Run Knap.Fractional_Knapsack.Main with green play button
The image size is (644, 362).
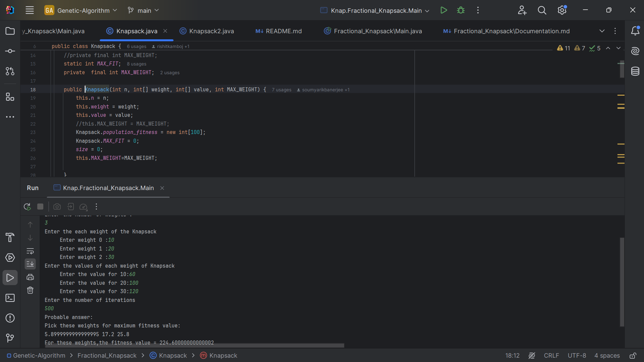pos(444,10)
